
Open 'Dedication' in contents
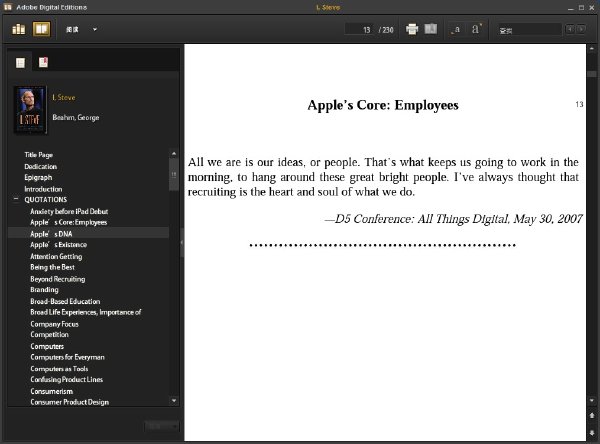pos(41,166)
